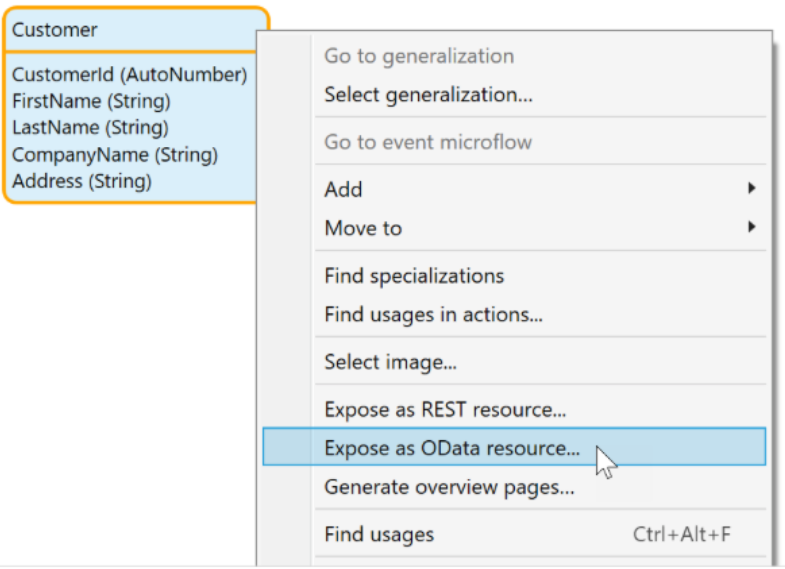
Task: Select 'Generate overview pages...'
Action: pos(449,488)
